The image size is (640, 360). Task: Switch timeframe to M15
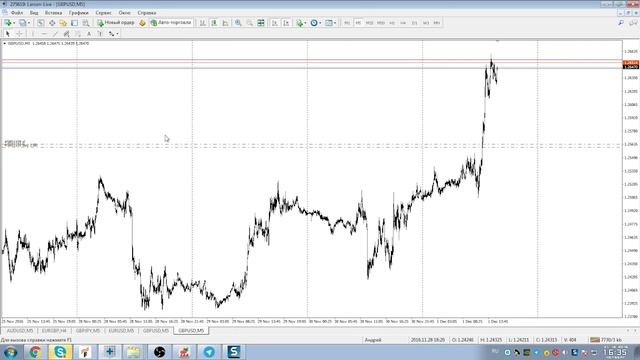[369, 23]
